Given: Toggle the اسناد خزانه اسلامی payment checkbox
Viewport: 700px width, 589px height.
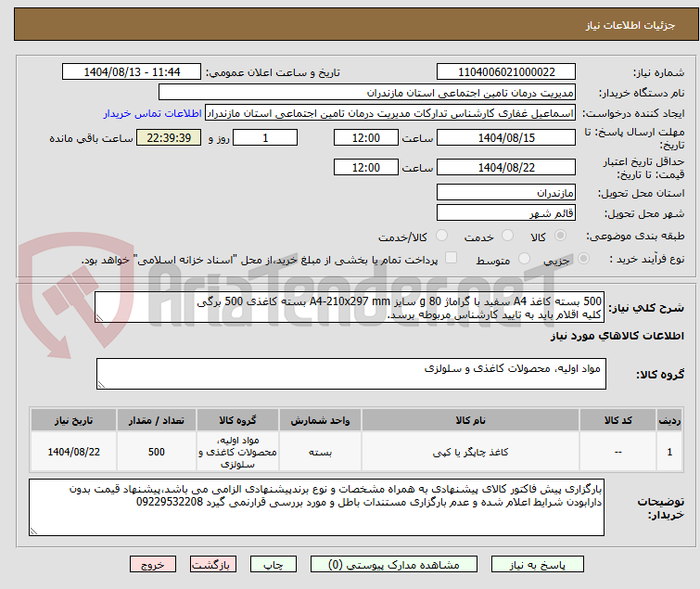Looking at the screenshot, I should click(452, 258).
